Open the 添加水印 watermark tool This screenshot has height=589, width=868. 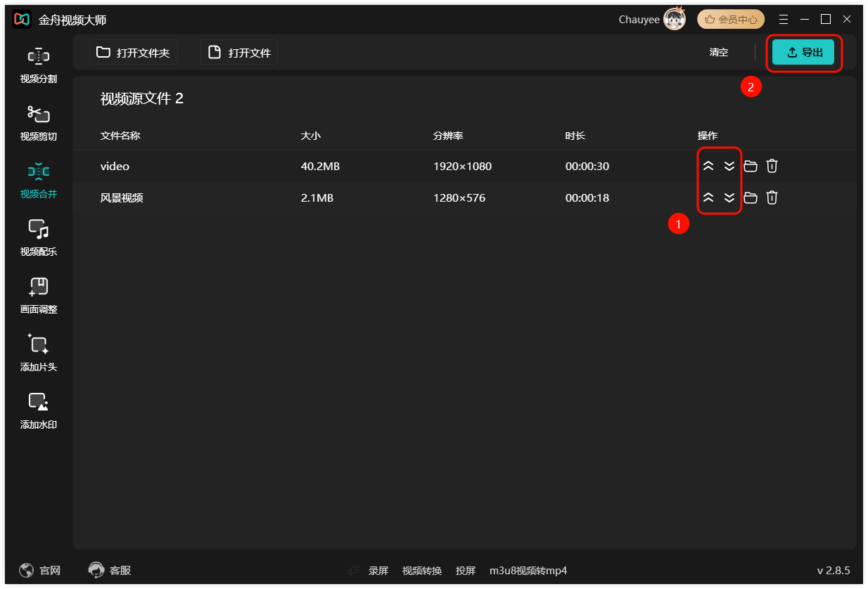pyautogui.click(x=39, y=411)
